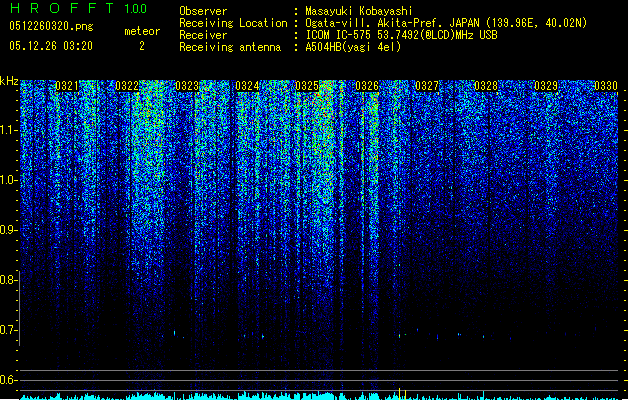Click the meteor label

[x=142, y=31]
